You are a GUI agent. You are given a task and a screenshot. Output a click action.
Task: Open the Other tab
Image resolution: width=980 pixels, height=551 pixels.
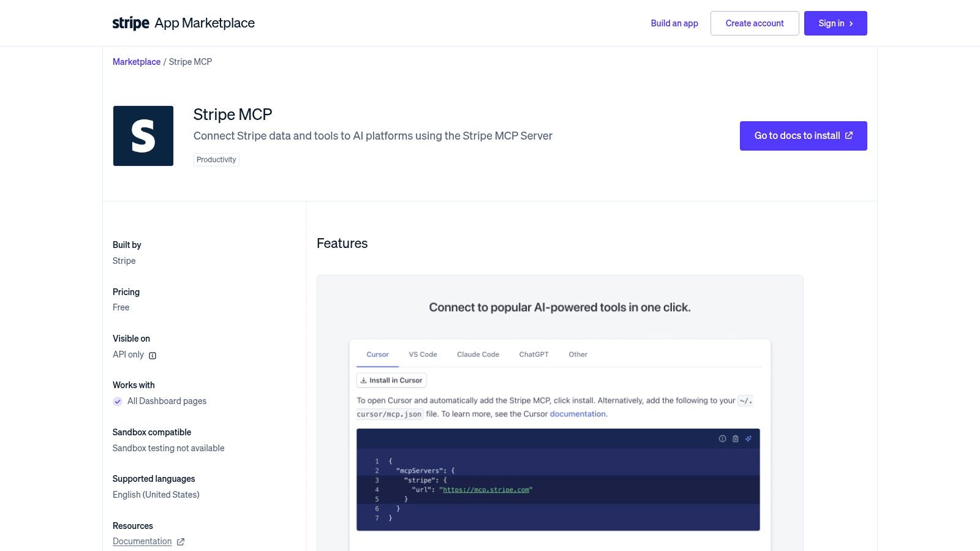578,354
